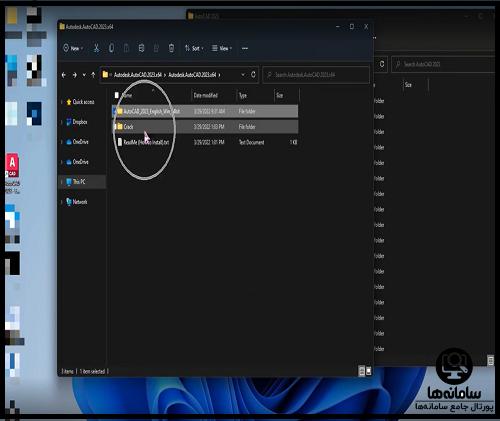Click the search magnifier in the front window
Viewport: 500px width, 421px height.
coord(269,75)
